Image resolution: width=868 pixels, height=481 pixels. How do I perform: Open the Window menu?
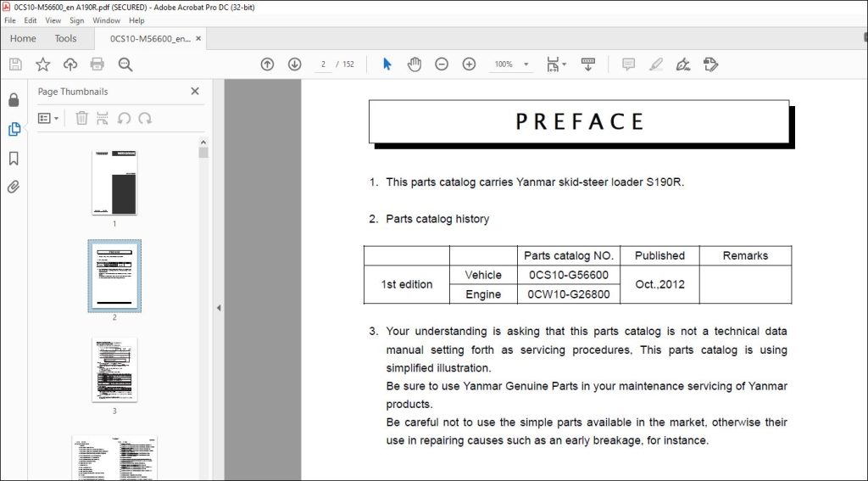point(106,20)
